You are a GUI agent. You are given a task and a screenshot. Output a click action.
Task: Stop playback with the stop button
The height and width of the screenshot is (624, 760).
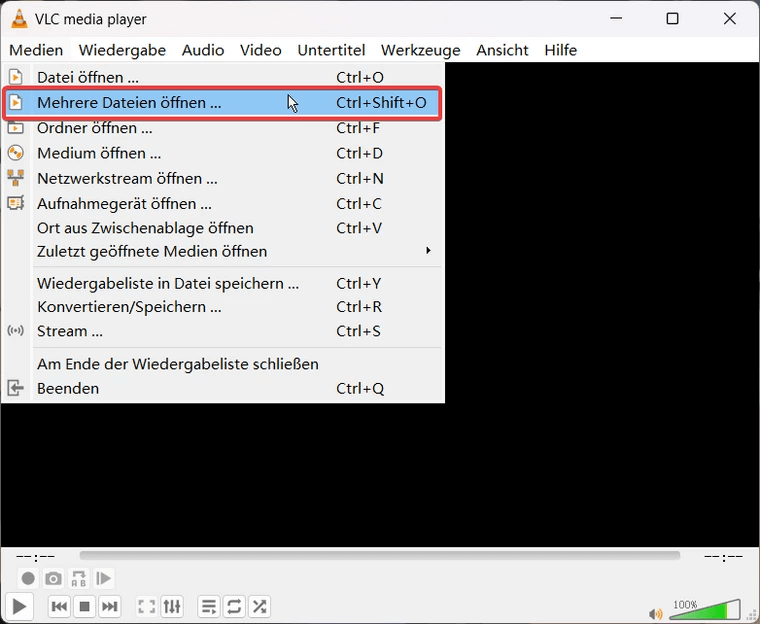click(x=84, y=606)
